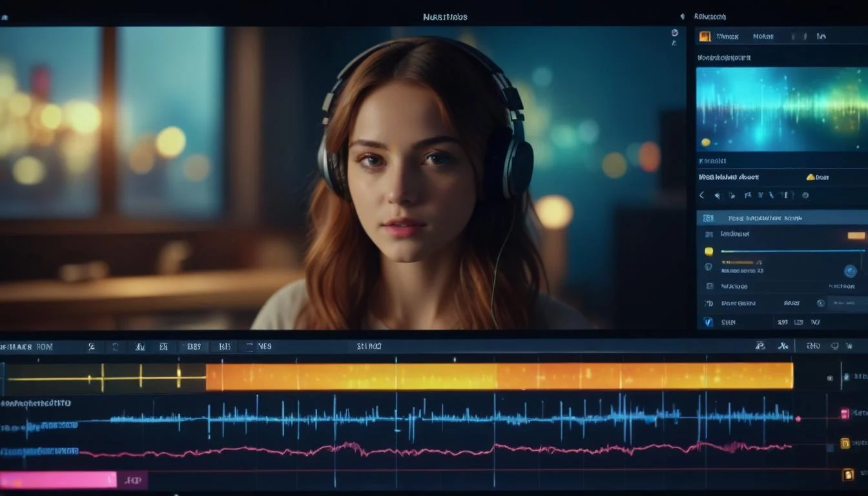Click the orange clip on the top timeline track
This screenshot has width=868, height=496.
pyautogui.click(x=499, y=376)
